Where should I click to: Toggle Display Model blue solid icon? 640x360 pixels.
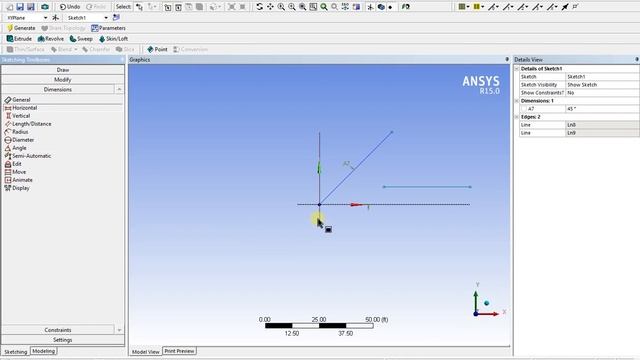tap(381, 7)
